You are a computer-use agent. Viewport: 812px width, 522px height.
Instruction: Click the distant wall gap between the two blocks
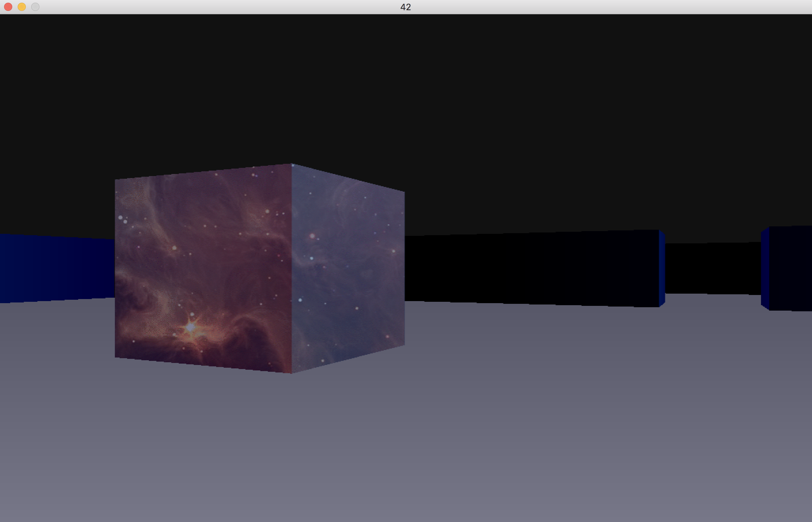[x=713, y=268]
